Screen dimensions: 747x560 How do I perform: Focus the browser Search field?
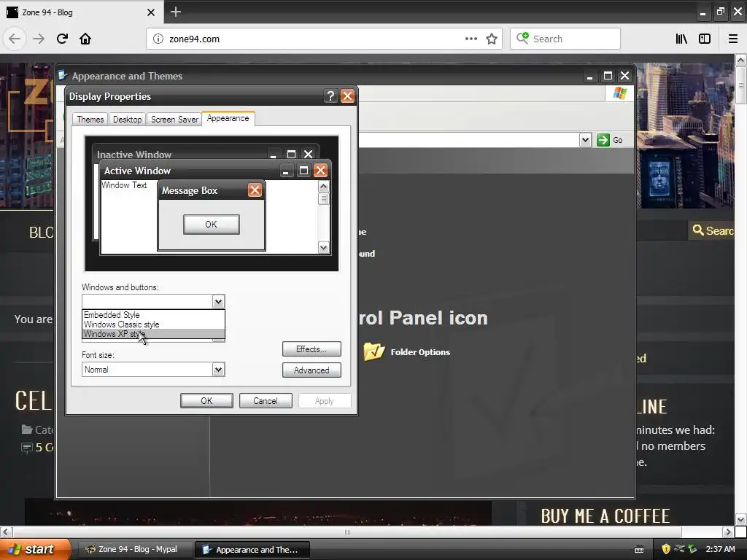[565, 39]
